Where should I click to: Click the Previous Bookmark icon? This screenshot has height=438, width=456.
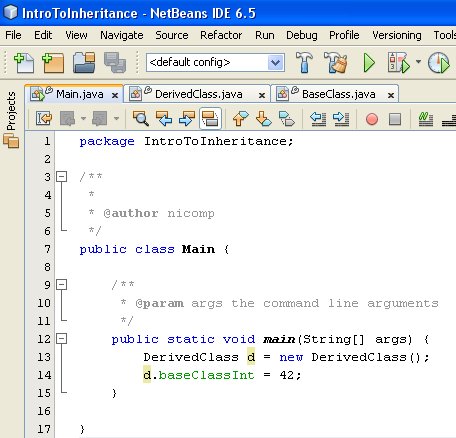pyautogui.click(x=240, y=118)
